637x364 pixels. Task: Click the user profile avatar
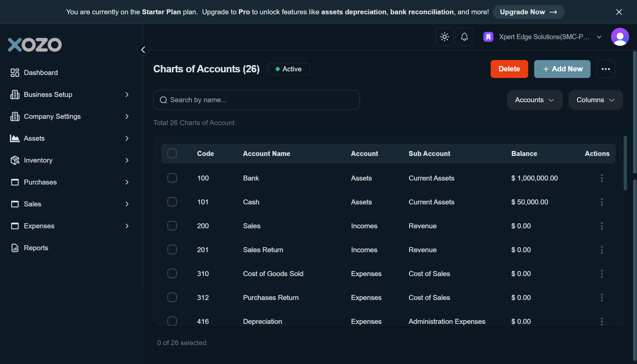[x=620, y=37]
